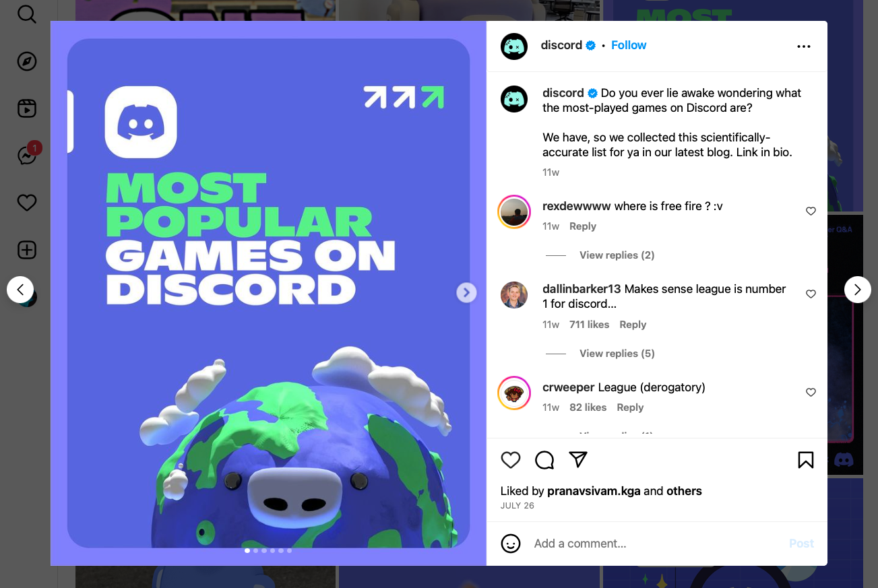Open the three-dot more options menu

(804, 46)
